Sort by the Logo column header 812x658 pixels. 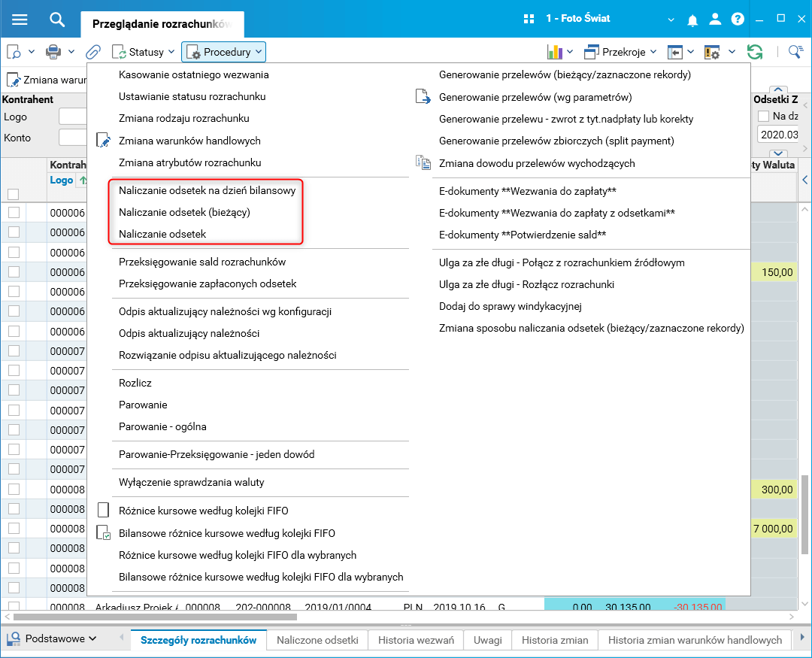pyautogui.click(x=61, y=180)
